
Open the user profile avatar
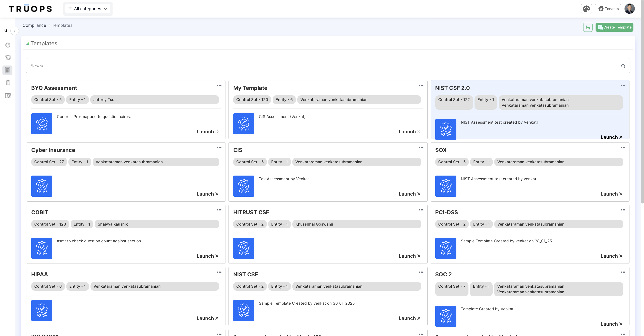[629, 9]
